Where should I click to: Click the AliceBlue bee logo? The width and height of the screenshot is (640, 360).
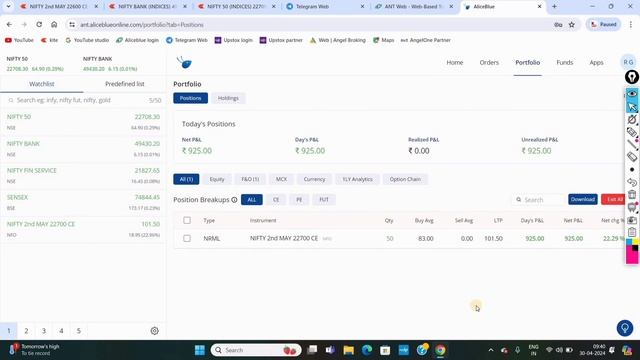coord(184,62)
